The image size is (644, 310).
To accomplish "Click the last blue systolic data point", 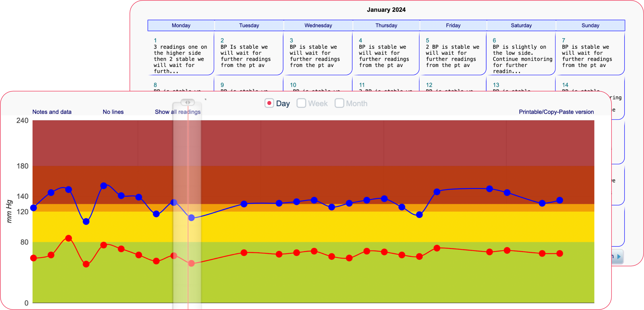I will tap(560, 200).
